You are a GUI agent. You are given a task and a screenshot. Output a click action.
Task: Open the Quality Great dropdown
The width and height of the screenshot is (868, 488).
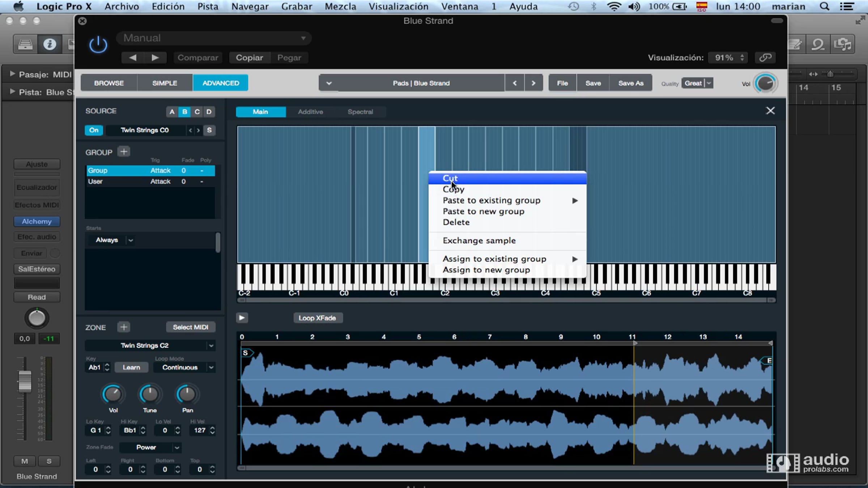tap(698, 83)
